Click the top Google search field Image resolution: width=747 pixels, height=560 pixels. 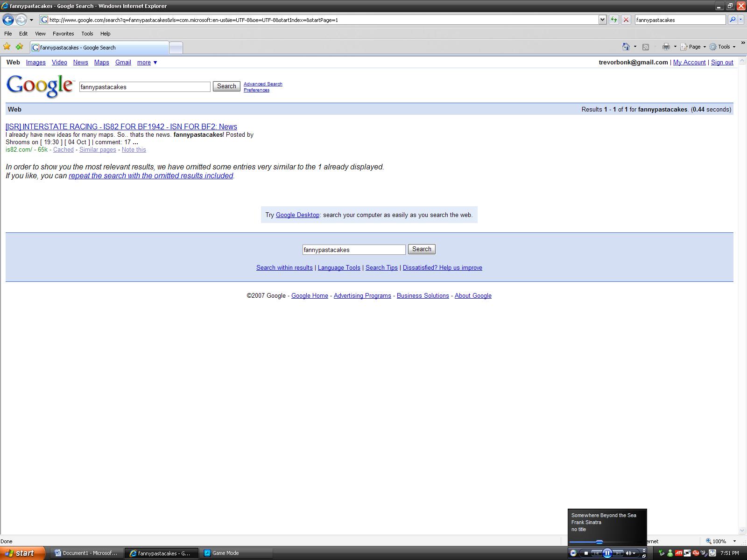[145, 87]
